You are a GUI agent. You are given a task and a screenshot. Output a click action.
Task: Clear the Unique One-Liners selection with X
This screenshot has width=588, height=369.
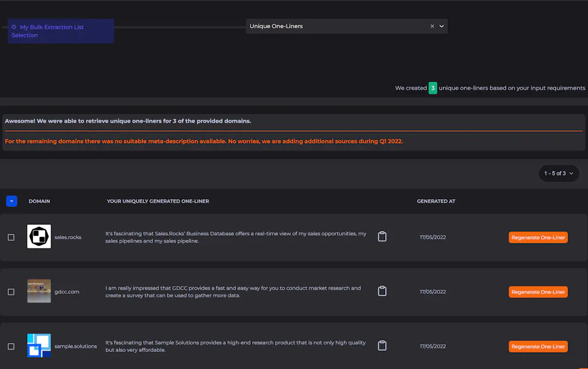coord(432,26)
